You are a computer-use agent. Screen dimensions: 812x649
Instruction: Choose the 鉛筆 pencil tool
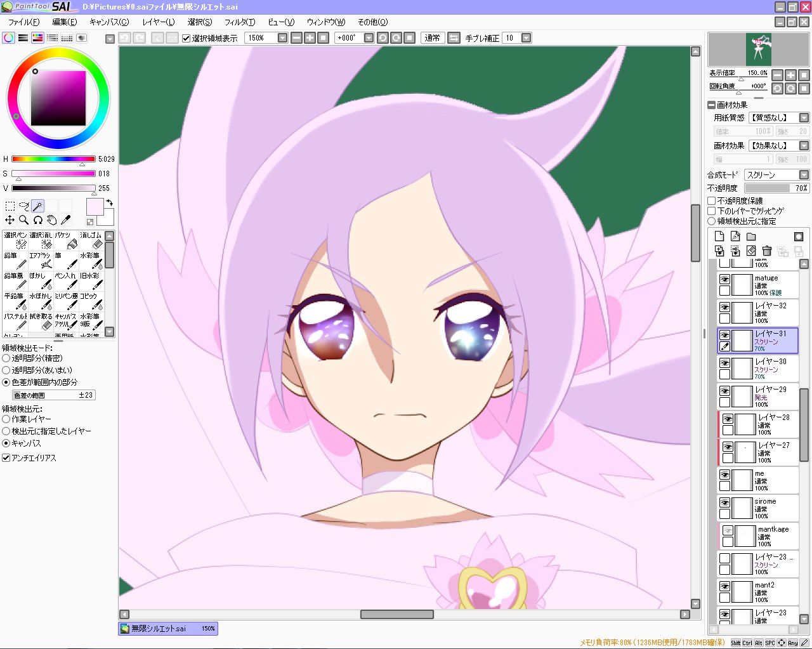15,261
